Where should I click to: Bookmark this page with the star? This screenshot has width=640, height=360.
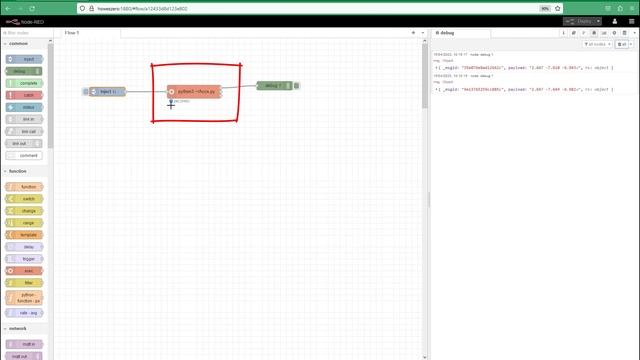click(558, 9)
